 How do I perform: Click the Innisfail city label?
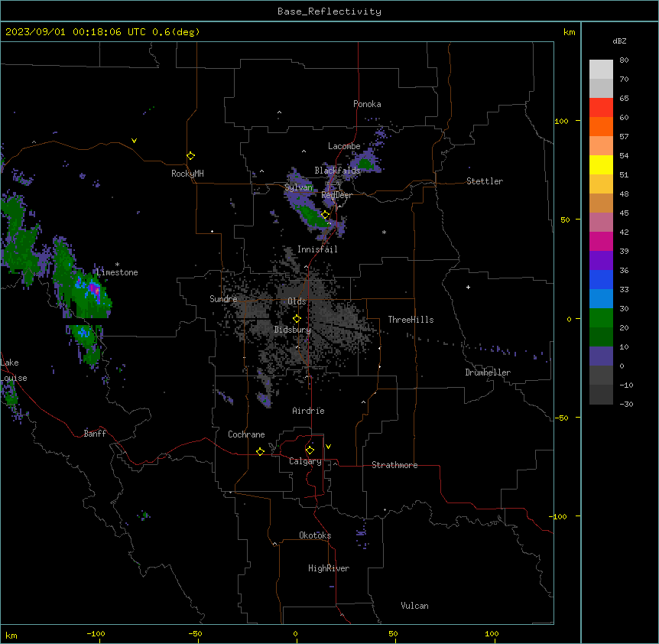coord(317,249)
